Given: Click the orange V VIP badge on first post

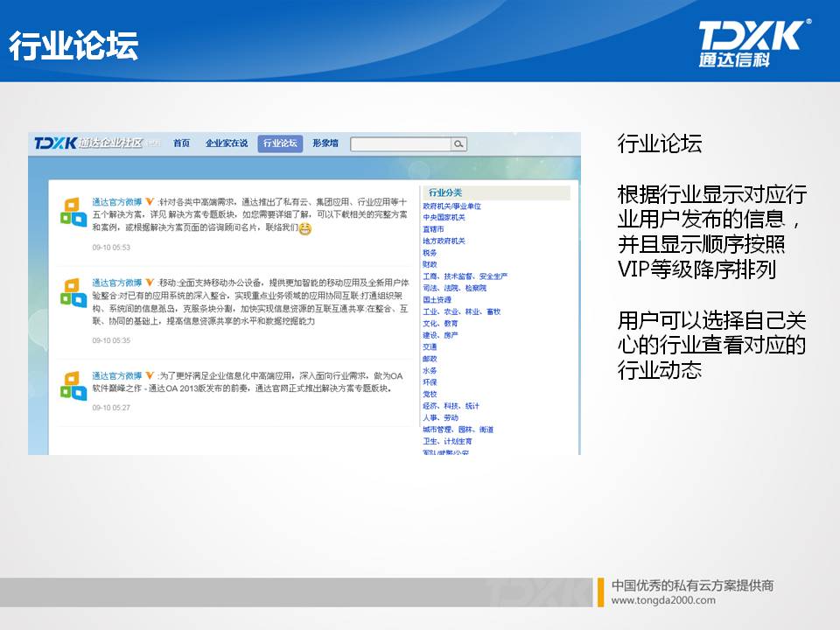Looking at the screenshot, I should coord(150,199).
